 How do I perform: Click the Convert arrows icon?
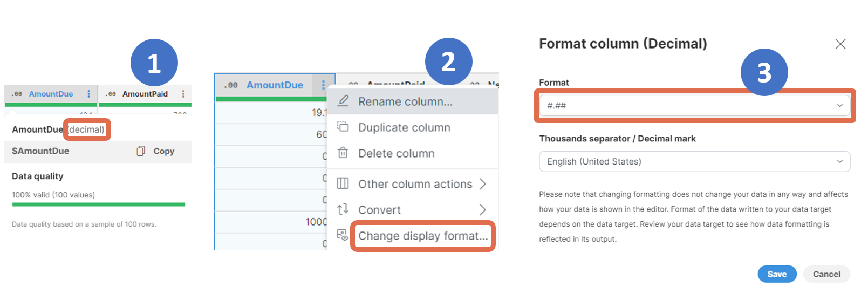pyautogui.click(x=343, y=209)
